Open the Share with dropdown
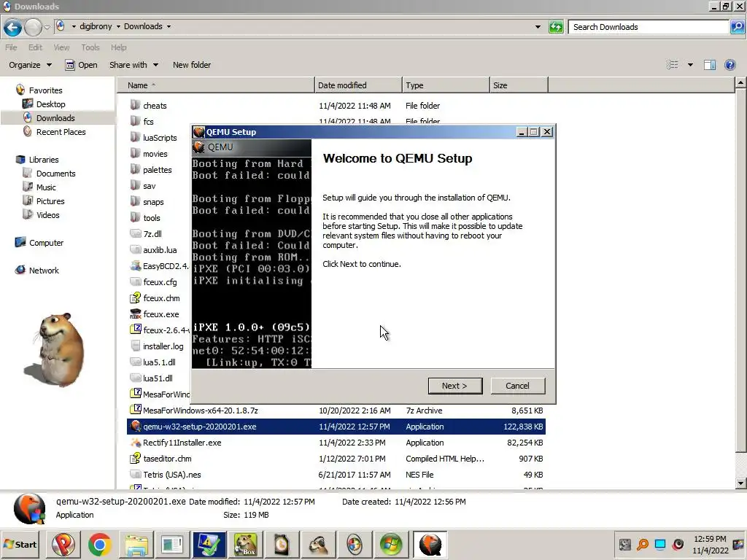This screenshot has height=560, width=747. [x=133, y=65]
